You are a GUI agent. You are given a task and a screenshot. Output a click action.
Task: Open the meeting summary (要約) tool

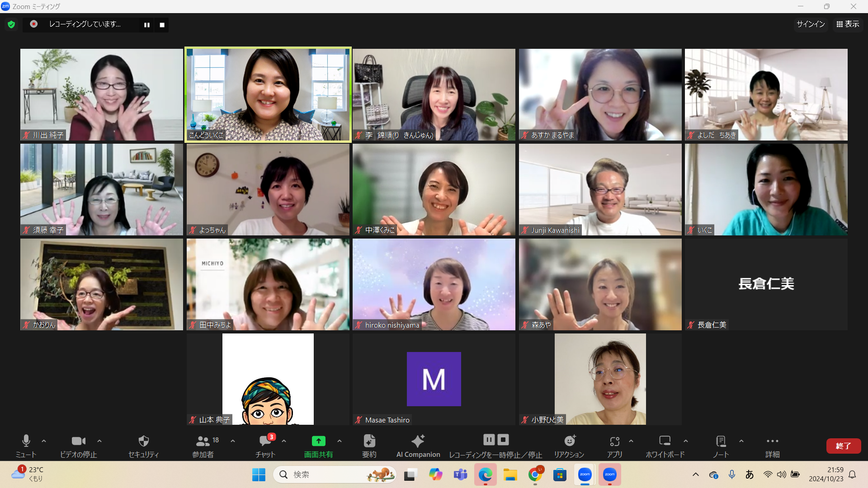(369, 446)
